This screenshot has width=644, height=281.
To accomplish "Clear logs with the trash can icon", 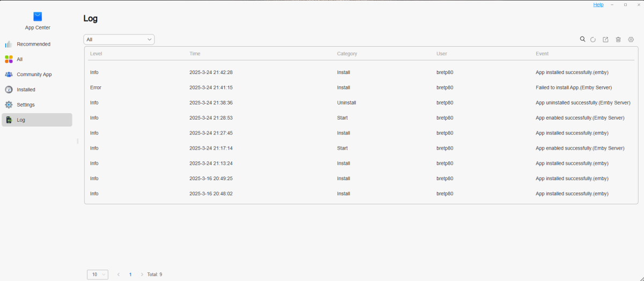I will click(x=618, y=40).
